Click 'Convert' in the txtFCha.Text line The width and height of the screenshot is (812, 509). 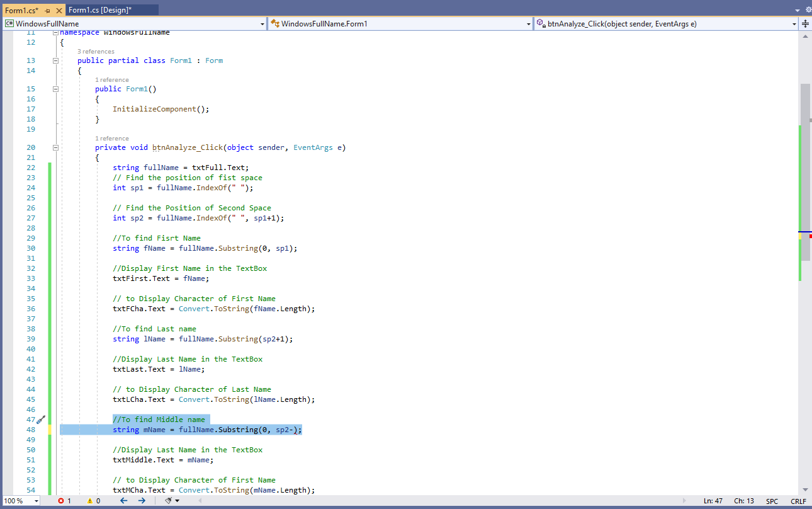194,309
